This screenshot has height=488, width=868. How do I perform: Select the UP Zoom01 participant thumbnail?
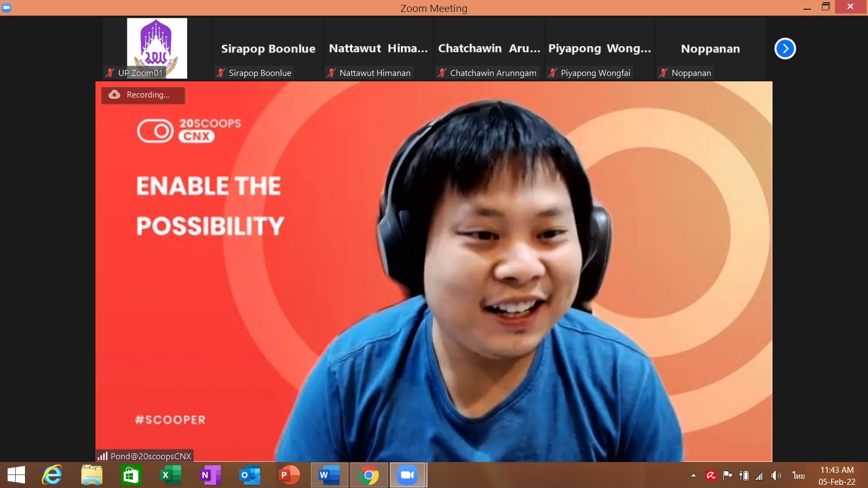pyautogui.click(x=157, y=49)
